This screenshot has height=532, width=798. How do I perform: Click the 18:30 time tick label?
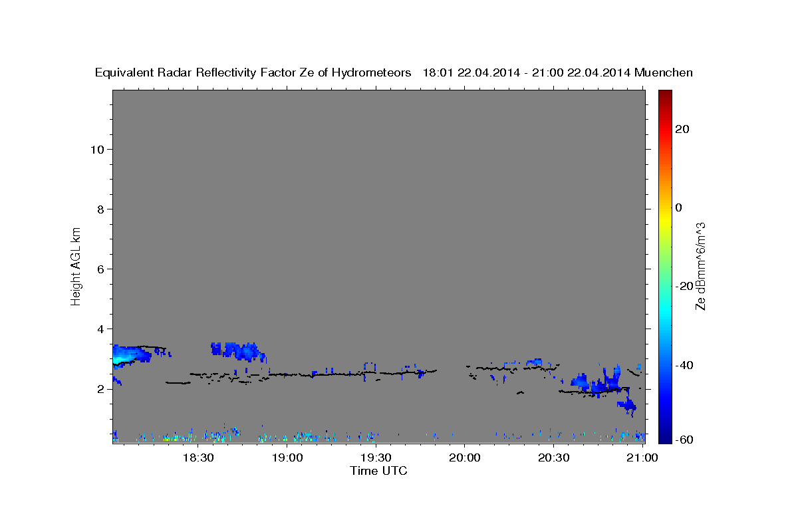coord(198,458)
